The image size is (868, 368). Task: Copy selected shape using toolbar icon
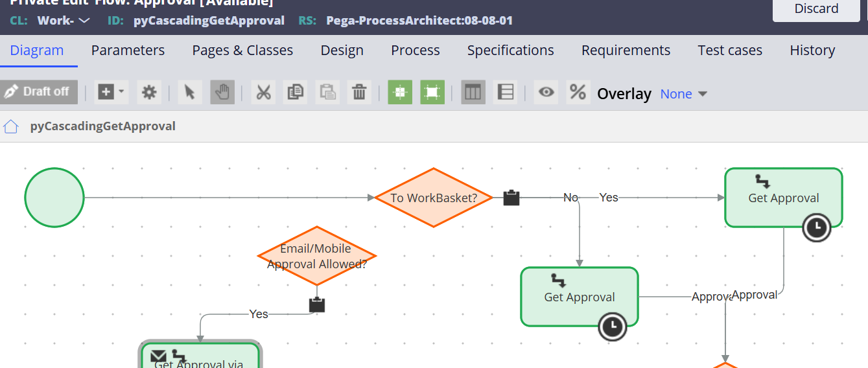295,92
